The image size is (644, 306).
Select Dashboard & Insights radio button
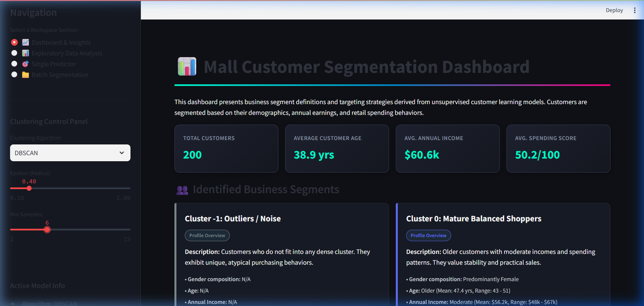(x=14, y=42)
